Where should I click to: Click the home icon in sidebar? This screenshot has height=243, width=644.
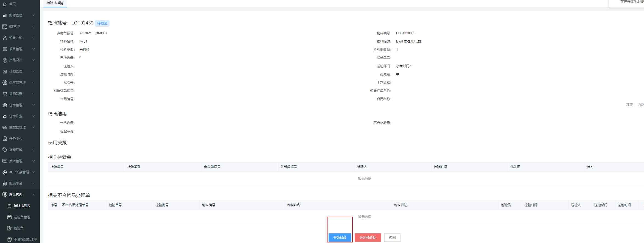point(5,4)
